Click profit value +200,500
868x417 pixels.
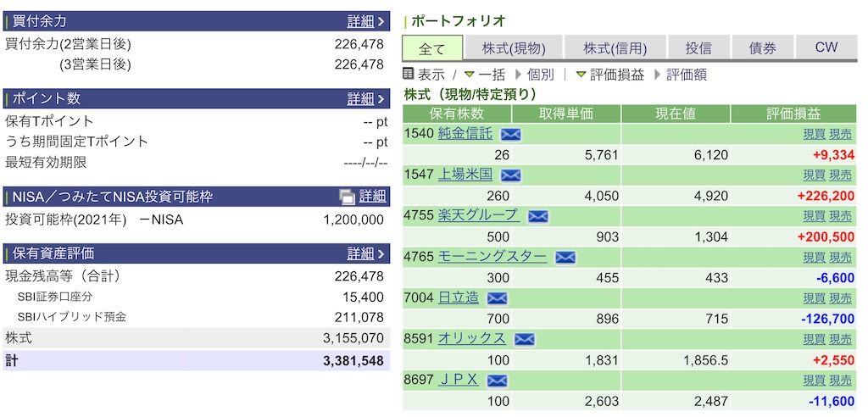pos(826,236)
